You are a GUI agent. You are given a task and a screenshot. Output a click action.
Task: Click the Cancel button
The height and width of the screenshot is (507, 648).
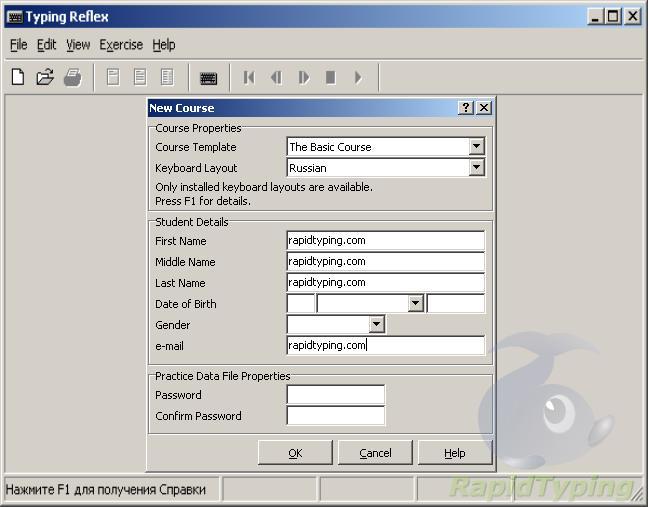coord(375,453)
